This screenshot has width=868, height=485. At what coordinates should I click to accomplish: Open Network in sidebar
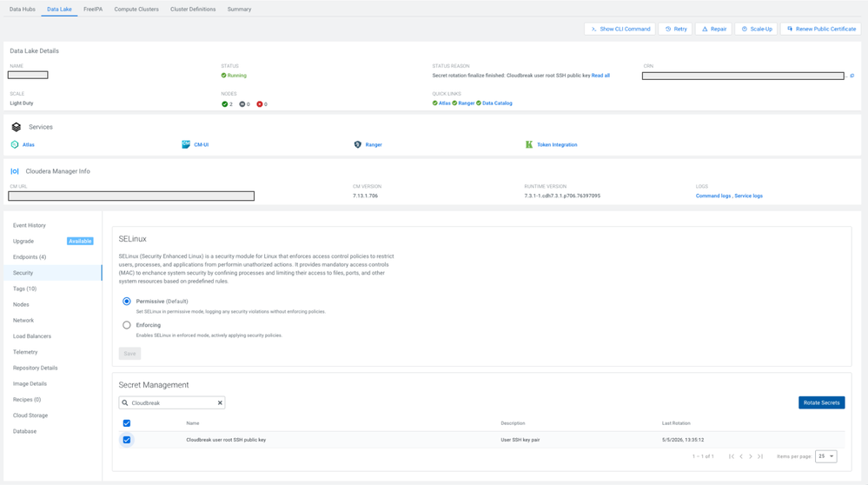tap(53, 321)
